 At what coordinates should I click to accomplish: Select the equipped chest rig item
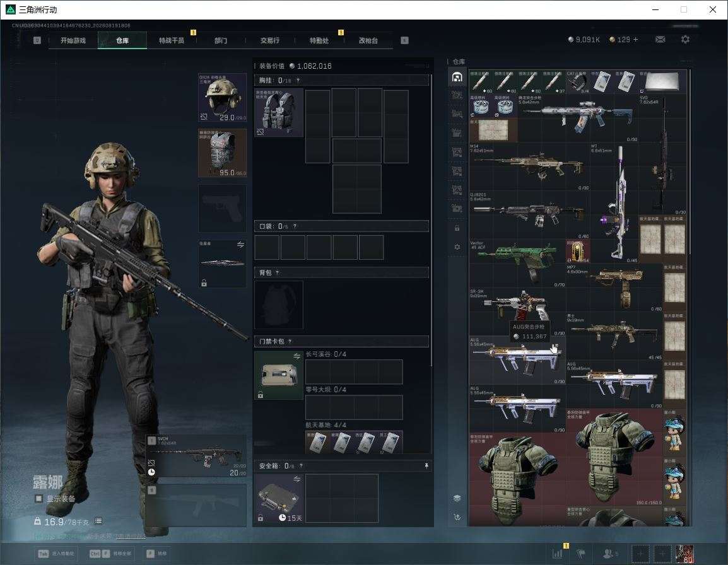(x=279, y=112)
